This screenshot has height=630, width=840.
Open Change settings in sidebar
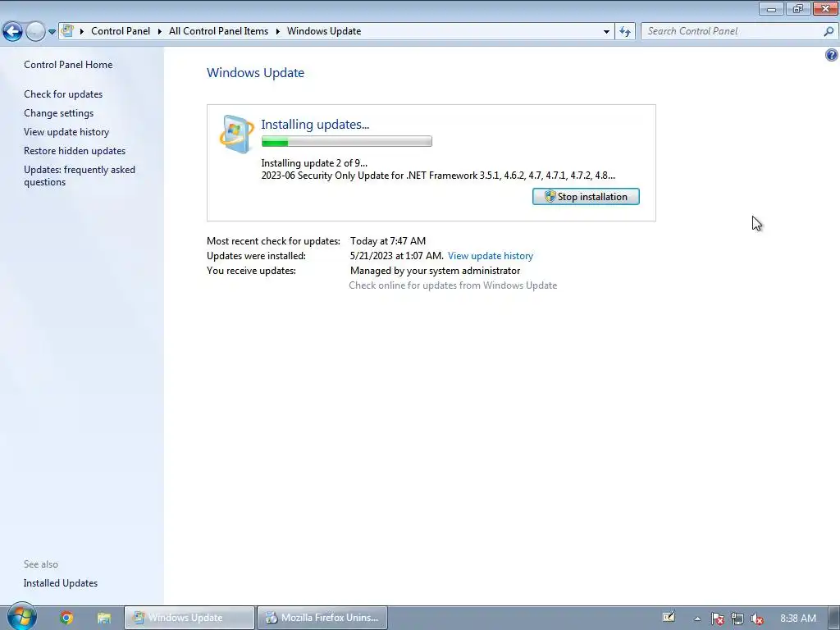pos(58,113)
